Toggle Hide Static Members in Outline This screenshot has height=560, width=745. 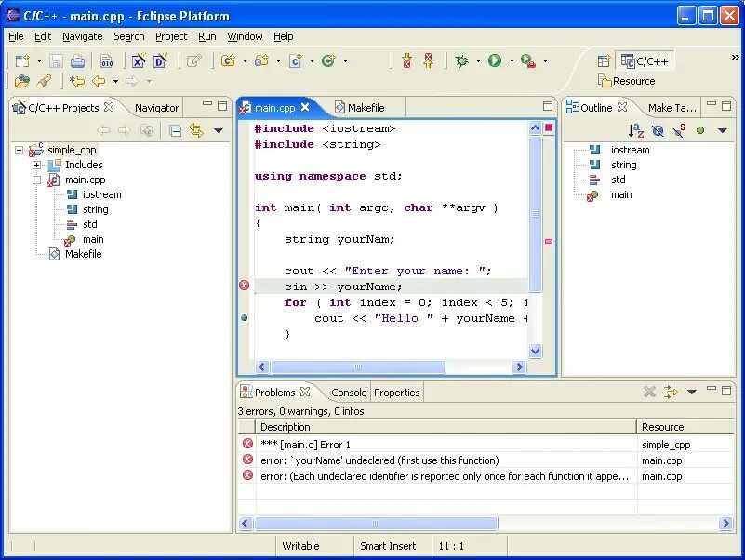679,130
